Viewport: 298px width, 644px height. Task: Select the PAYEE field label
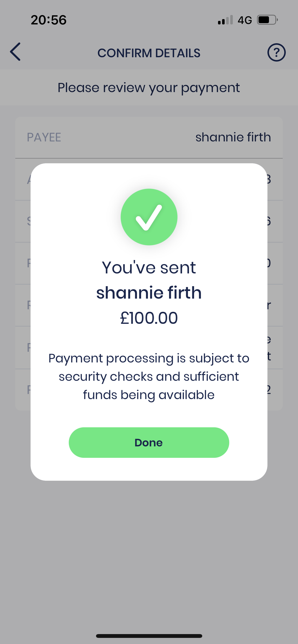(x=44, y=137)
